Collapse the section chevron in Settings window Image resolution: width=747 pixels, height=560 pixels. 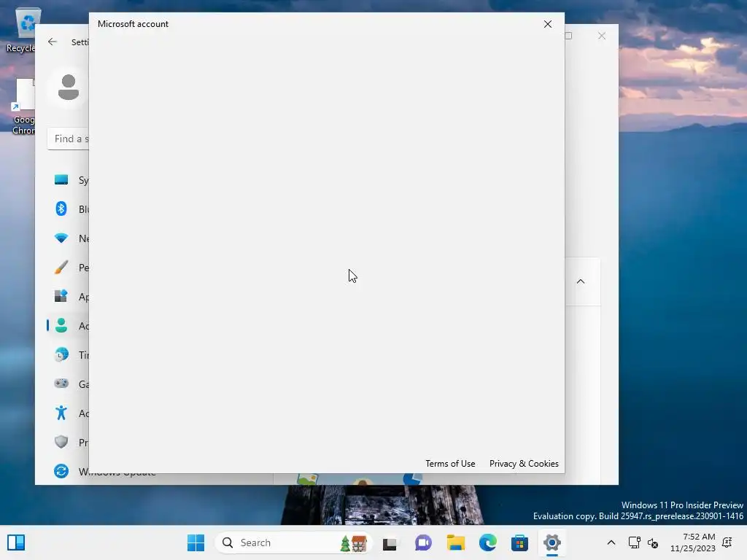(581, 281)
